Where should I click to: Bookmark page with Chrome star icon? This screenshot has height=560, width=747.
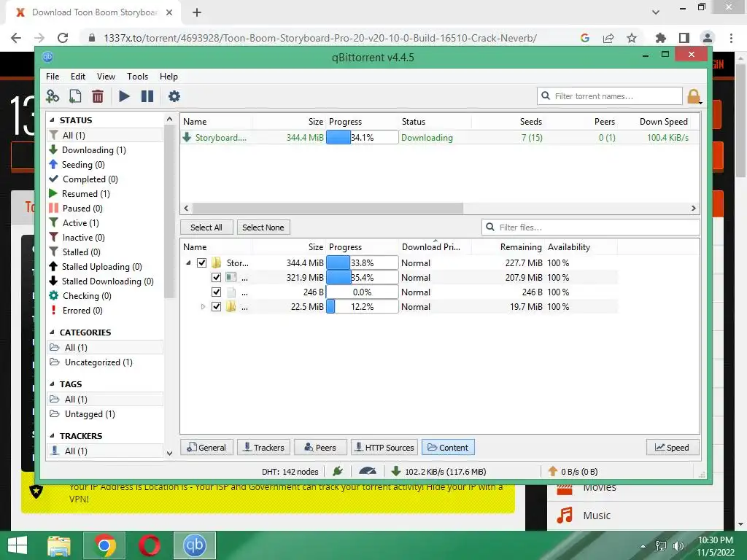pyautogui.click(x=632, y=38)
